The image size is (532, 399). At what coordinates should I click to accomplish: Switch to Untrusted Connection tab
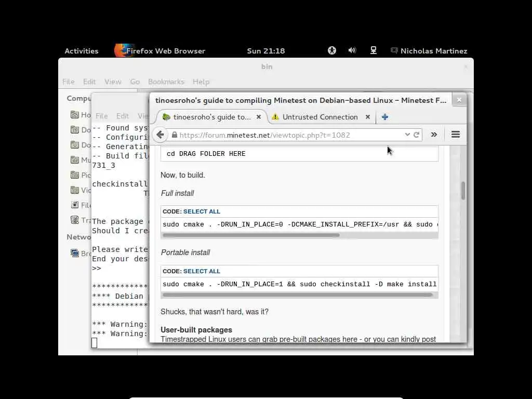click(321, 117)
